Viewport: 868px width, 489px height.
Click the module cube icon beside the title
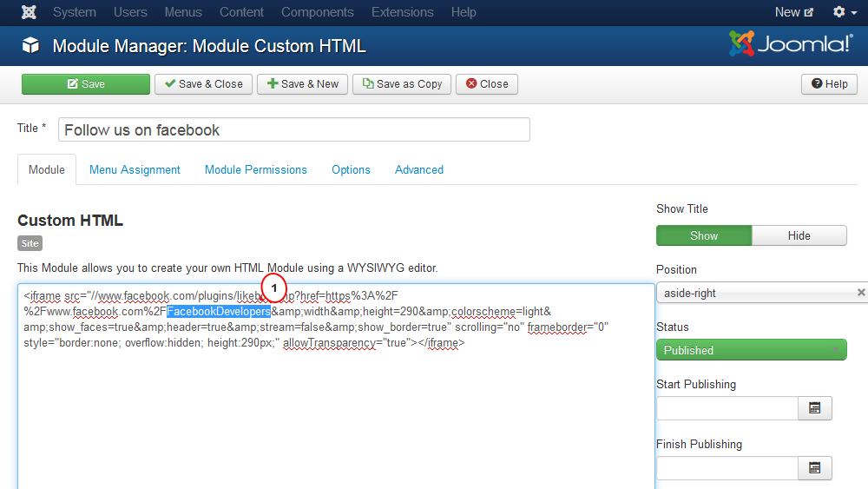point(31,45)
